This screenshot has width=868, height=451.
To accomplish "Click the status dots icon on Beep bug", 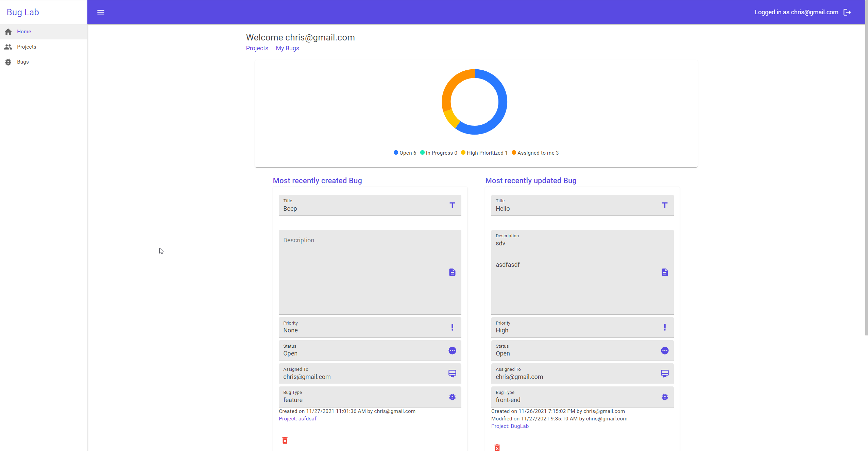I will 452,350.
